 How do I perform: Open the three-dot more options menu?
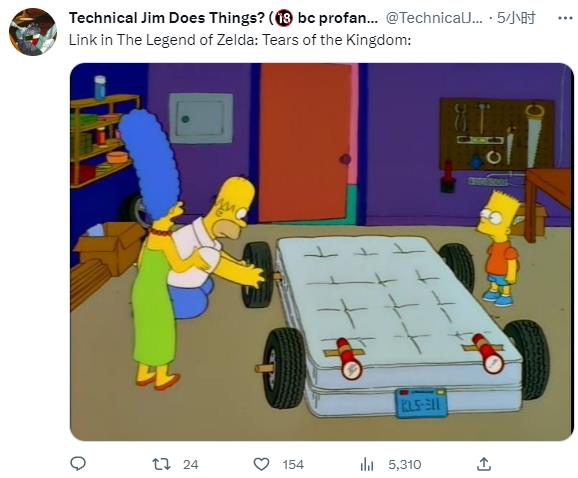pos(565,18)
